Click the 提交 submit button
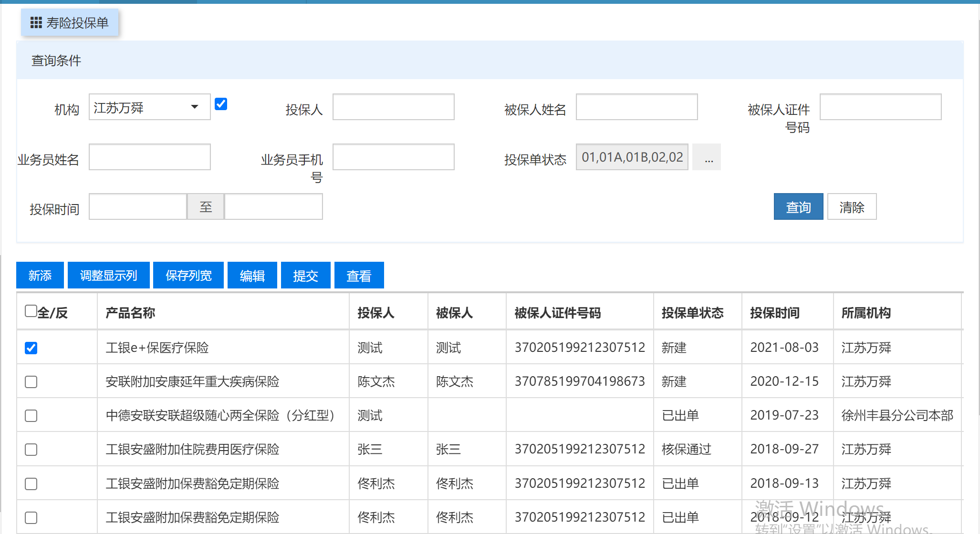980x534 pixels. 305,276
